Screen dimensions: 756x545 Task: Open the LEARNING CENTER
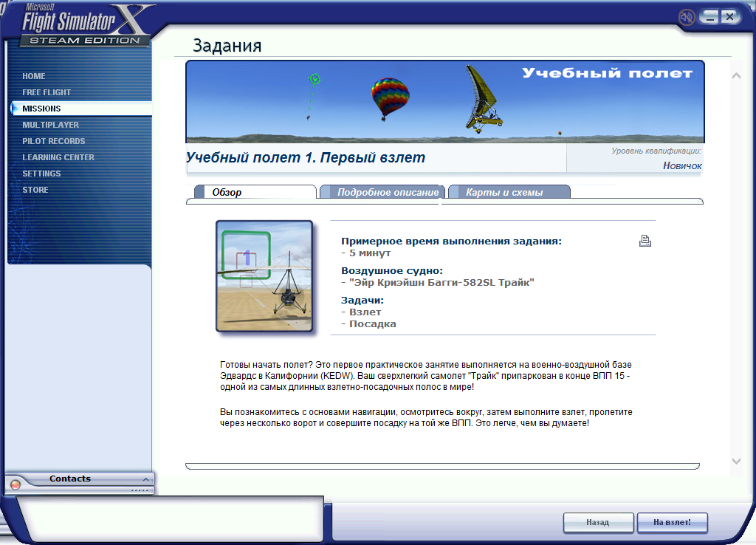[58, 157]
